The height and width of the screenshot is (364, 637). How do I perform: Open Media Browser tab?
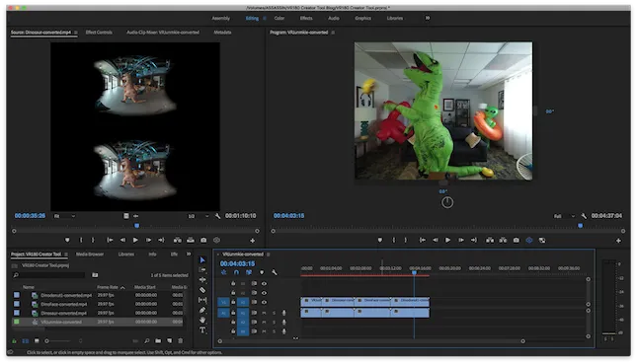[90, 255]
